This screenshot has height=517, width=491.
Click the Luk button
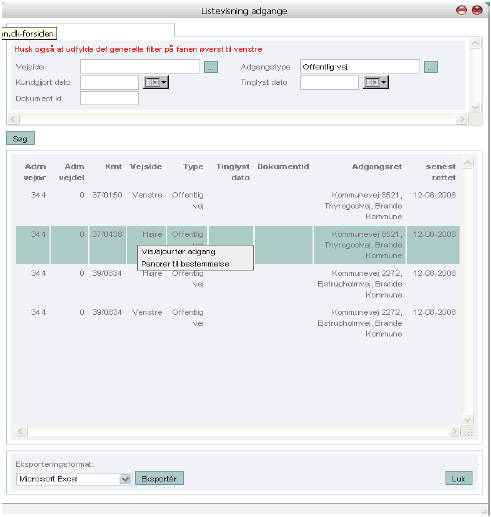pyautogui.click(x=458, y=478)
